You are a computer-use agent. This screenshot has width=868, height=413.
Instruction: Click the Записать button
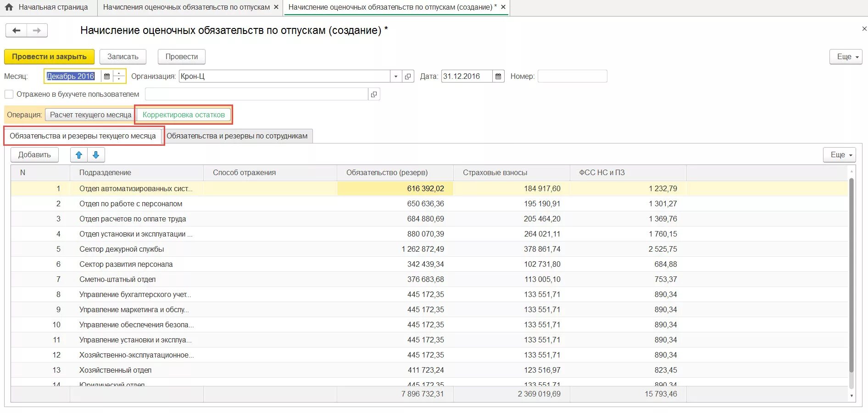pyautogui.click(x=123, y=57)
